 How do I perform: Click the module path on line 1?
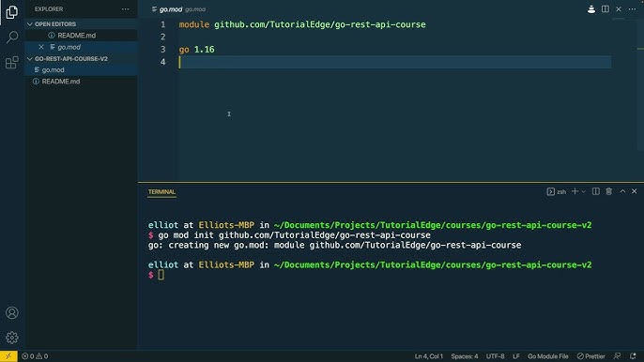click(319, 24)
